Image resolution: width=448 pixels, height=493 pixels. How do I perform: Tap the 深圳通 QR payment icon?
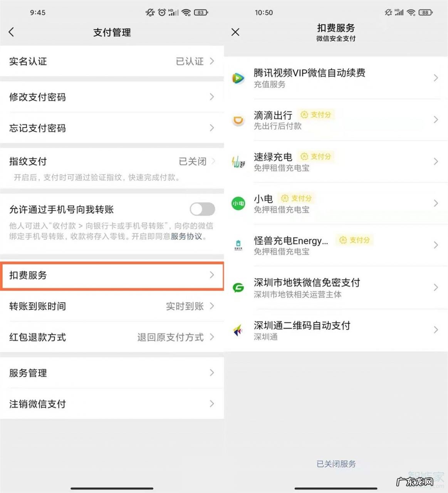tap(238, 330)
